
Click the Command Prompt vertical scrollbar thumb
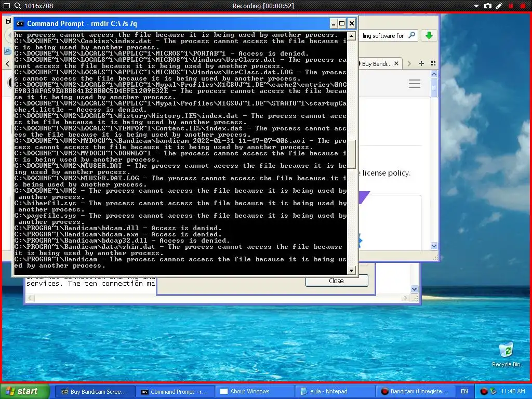click(352, 154)
